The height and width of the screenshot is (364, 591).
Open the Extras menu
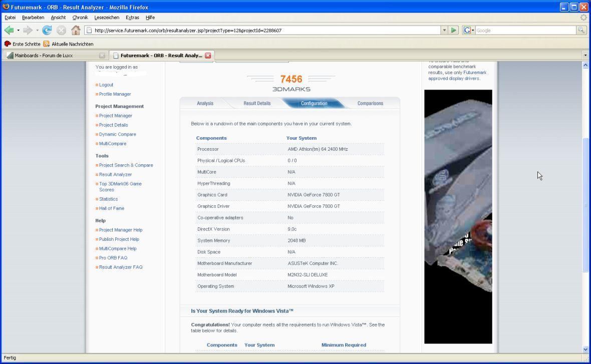[x=132, y=18]
